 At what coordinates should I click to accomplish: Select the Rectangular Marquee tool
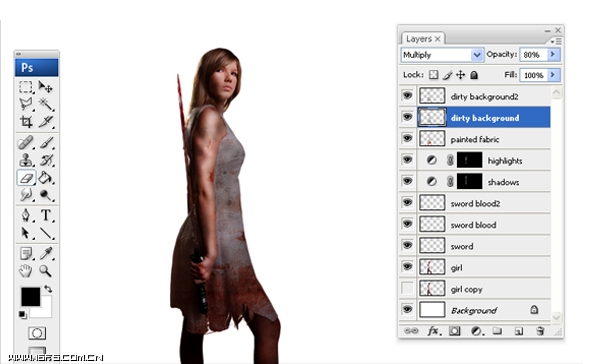click(26, 87)
